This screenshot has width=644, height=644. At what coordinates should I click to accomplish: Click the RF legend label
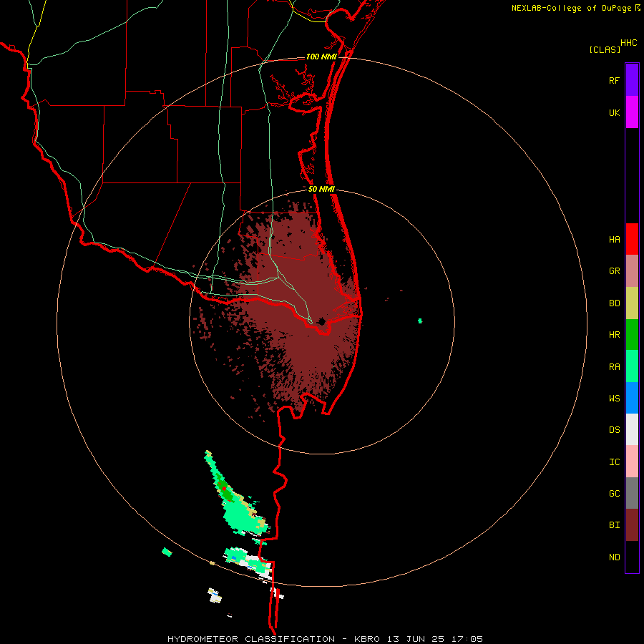pos(614,80)
